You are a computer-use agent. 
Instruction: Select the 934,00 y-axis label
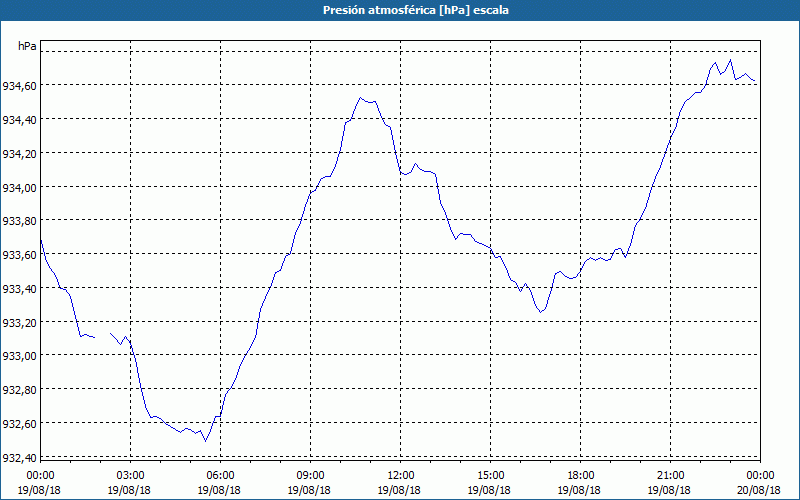click(x=19, y=187)
